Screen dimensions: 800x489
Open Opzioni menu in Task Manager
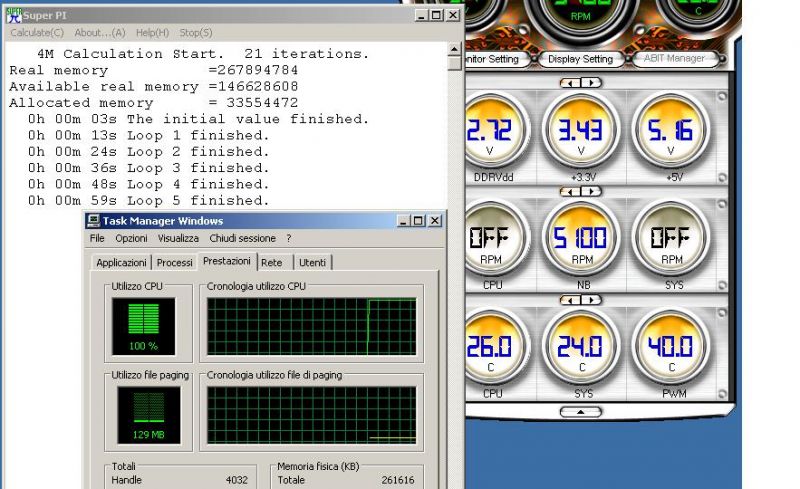131,238
